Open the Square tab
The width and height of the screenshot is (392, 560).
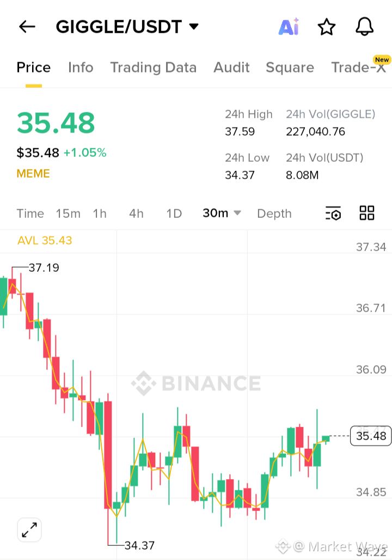pyautogui.click(x=290, y=68)
